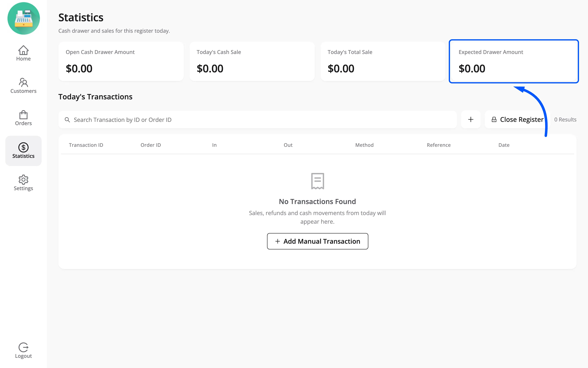The width and height of the screenshot is (588, 368).
Task: Open the Home page from sidebar
Action: [x=23, y=53]
